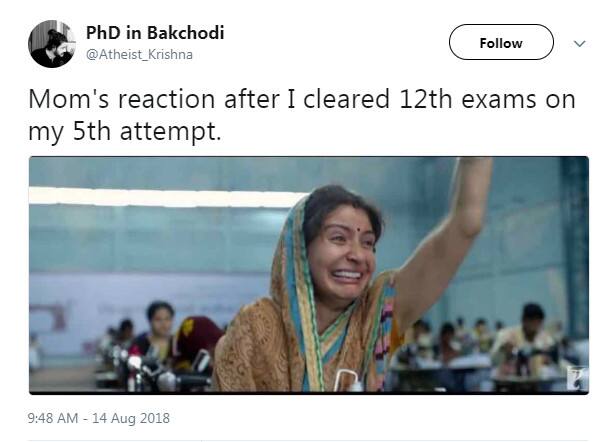Viewport: 614px width, 442px height.
Task: Click the background woman on photo's left
Action: click(157, 331)
